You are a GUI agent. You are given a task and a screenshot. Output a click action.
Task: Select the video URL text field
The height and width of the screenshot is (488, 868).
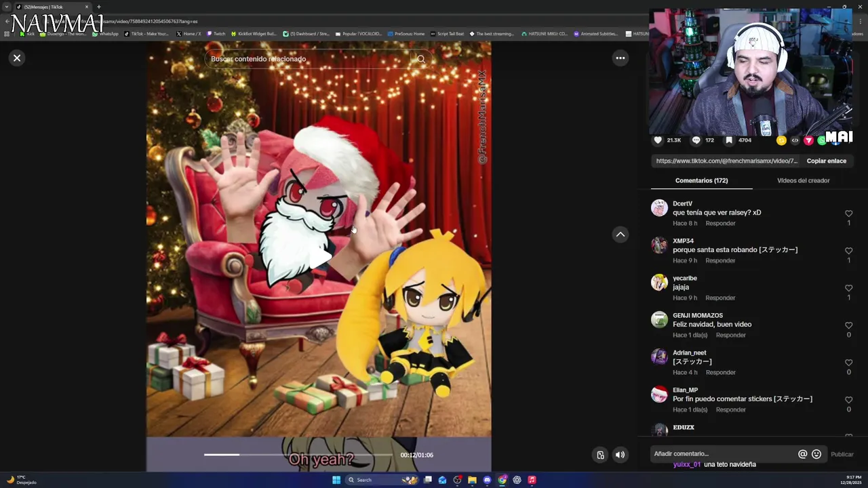click(x=726, y=161)
